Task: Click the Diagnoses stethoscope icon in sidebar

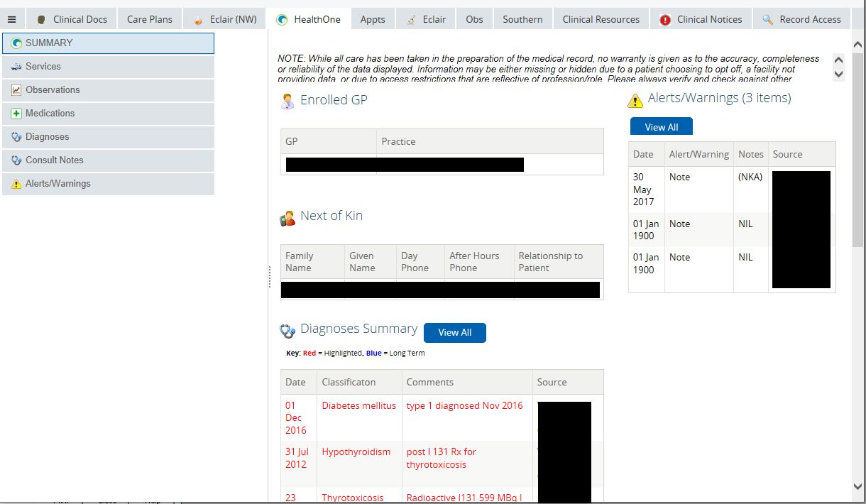Action: (16, 137)
